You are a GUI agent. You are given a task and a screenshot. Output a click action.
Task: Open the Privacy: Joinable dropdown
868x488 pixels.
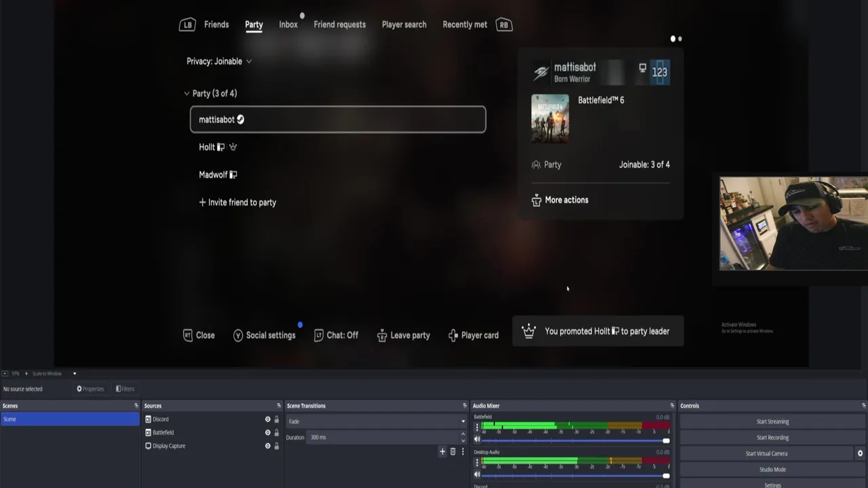pos(219,61)
